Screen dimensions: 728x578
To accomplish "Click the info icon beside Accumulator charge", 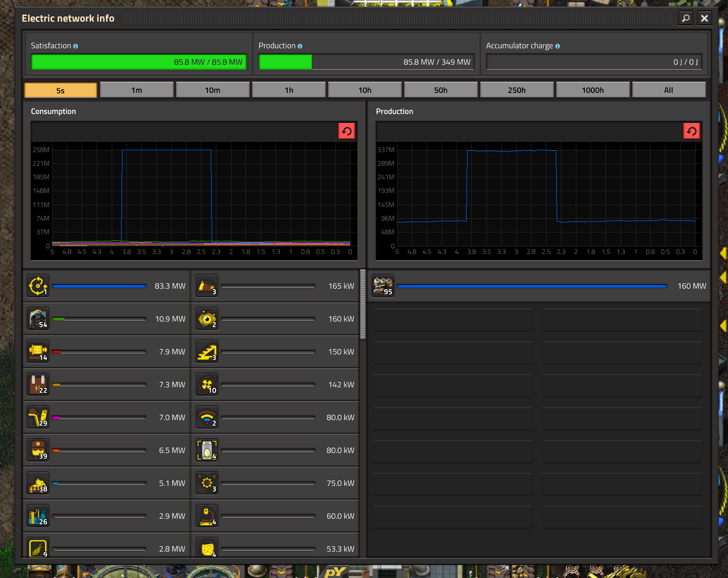I will coord(558,46).
